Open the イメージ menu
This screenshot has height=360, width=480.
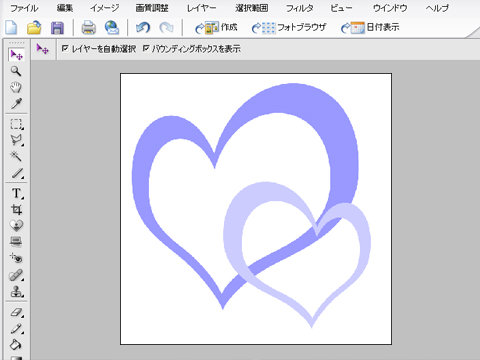click(x=105, y=8)
